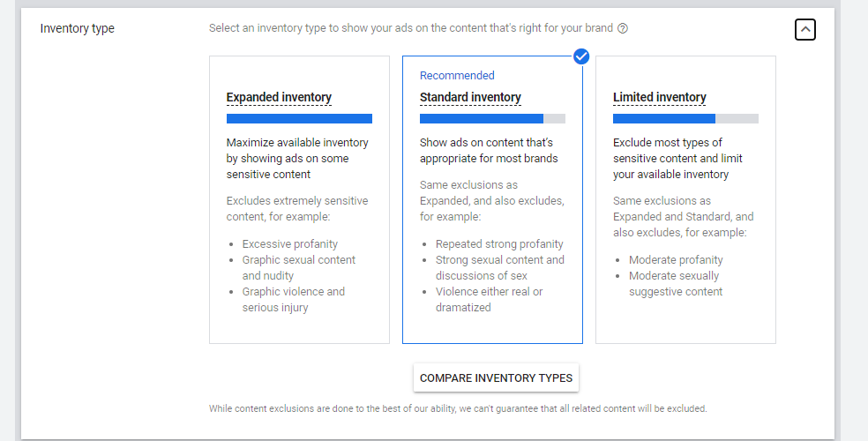Click the Expanded inventory heading
This screenshot has width=868, height=441.
point(279,97)
